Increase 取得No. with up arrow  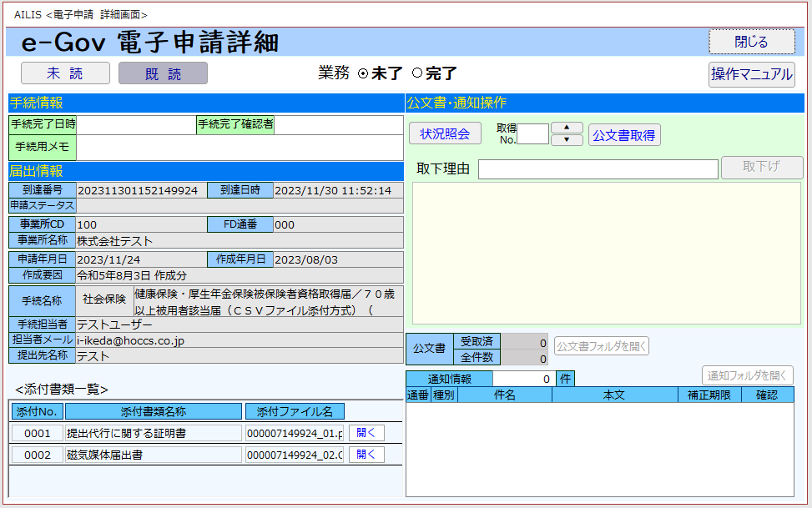coord(567,128)
